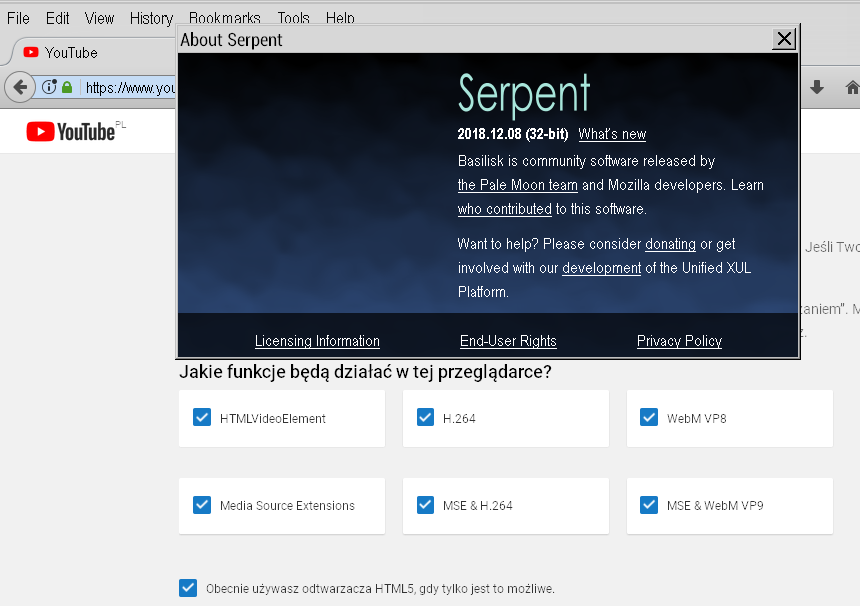Toggle the Media Source Extensions checkbox
The image size is (860, 606).
click(x=202, y=505)
